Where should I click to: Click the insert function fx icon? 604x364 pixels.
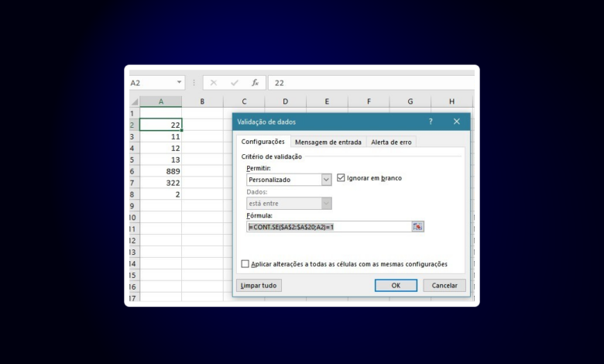tap(255, 83)
